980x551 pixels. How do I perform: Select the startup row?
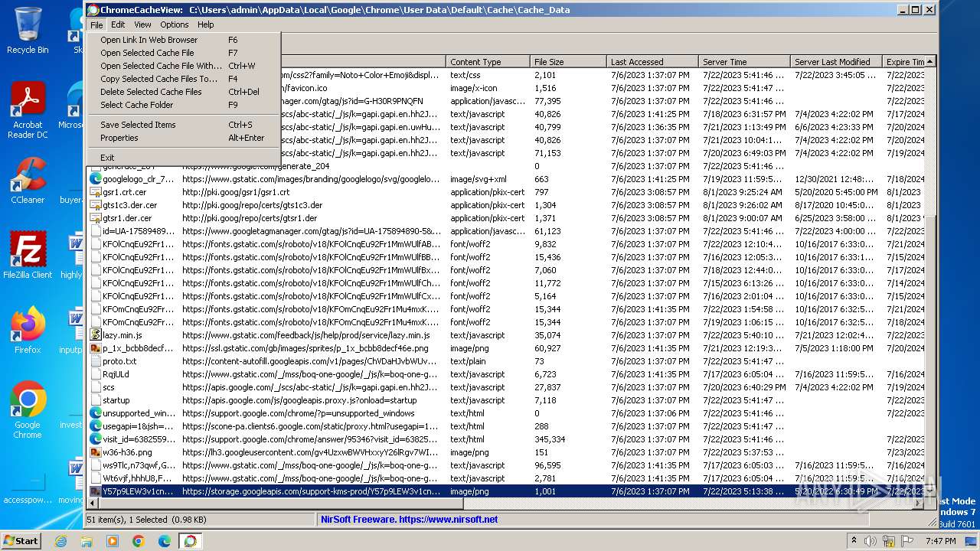(x=505, y=400)
